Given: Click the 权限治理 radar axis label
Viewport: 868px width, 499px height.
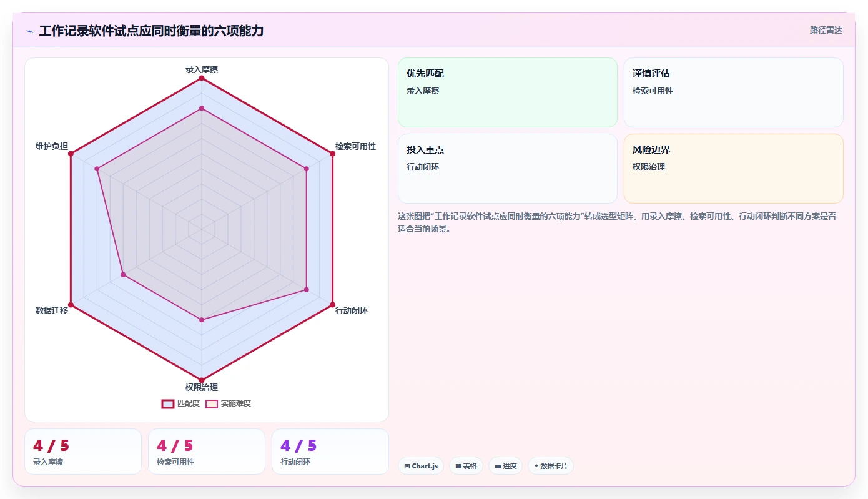Looking at the screenshot, I should (x=202, y=387).
